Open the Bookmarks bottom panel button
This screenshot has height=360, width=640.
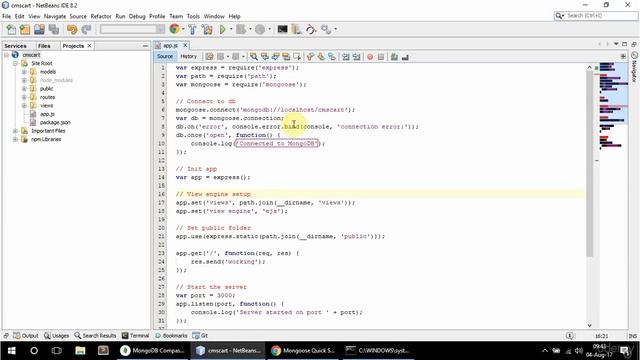click(171, 336)
